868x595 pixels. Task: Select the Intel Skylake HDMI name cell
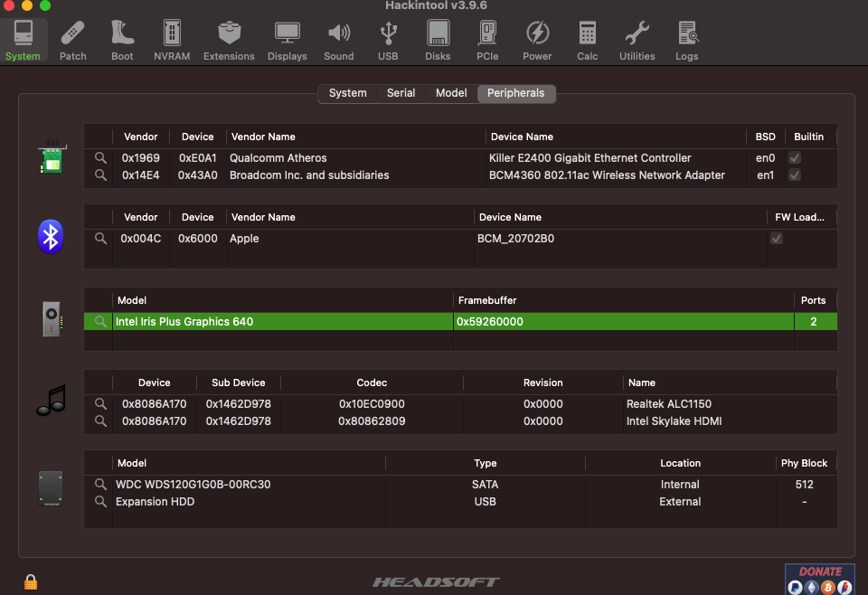coord(674,421)
